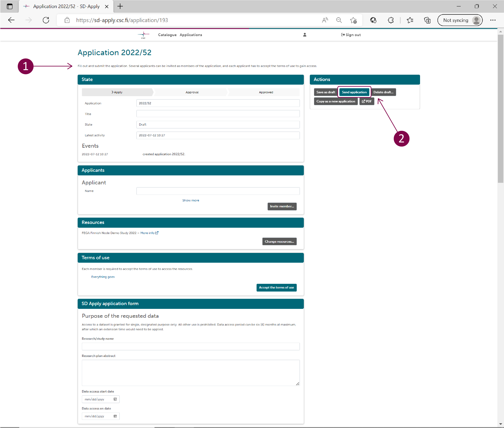Viewport: 504px width, 428px height.
Task: Open browser extensions puzzle icon
Action: (x=390, y=20)
